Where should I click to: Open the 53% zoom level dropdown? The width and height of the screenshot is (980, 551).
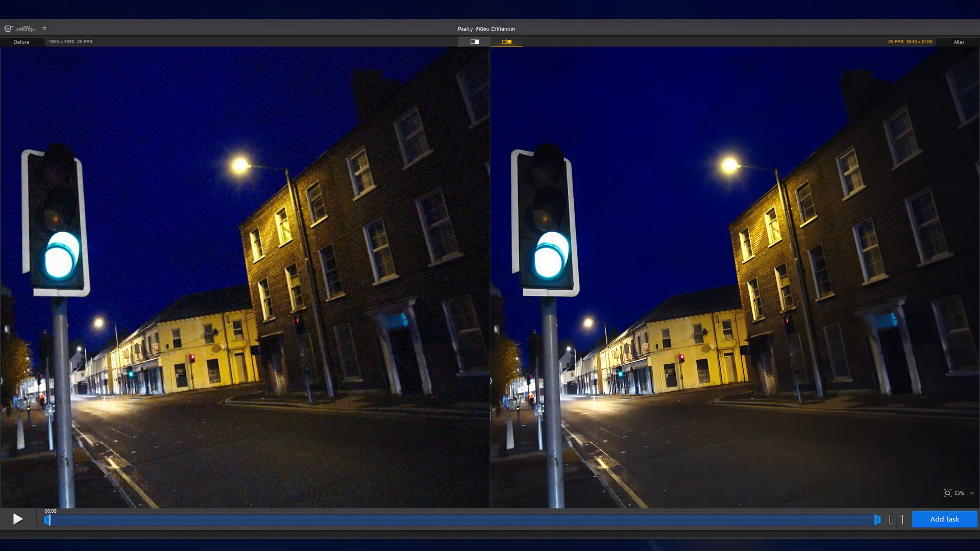point(960,493)
